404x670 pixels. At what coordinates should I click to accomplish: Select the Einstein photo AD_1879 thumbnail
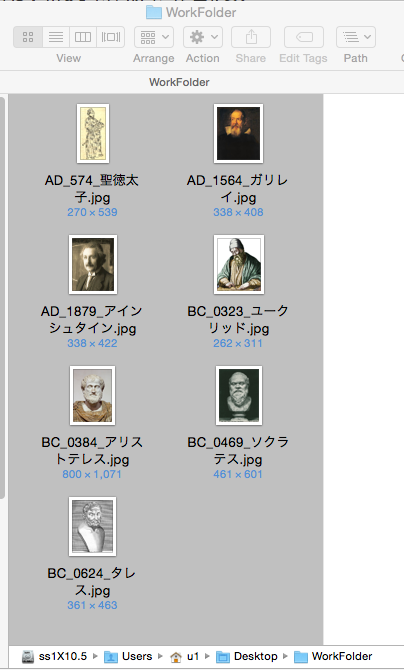tap(93, 264)
